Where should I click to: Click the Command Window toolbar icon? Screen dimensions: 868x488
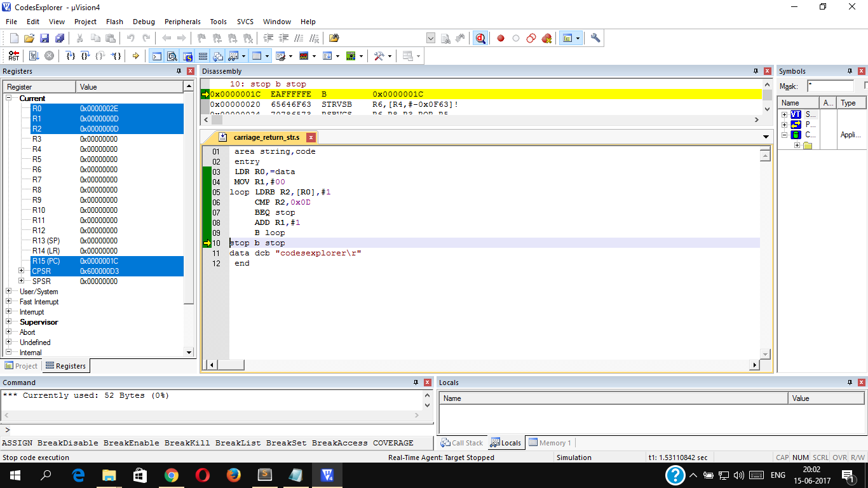pyautogui.click(x=156, y=55)
